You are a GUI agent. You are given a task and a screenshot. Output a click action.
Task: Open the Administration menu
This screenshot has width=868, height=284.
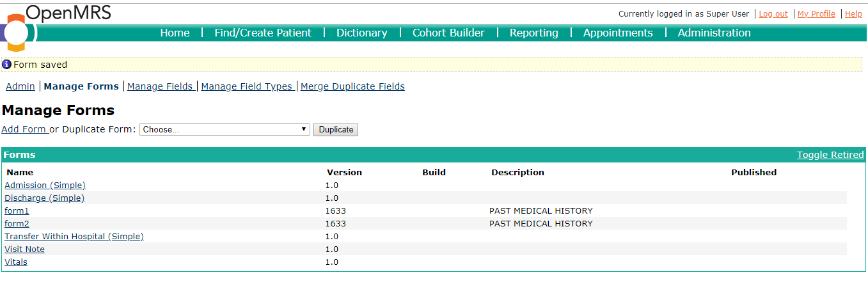714,33
